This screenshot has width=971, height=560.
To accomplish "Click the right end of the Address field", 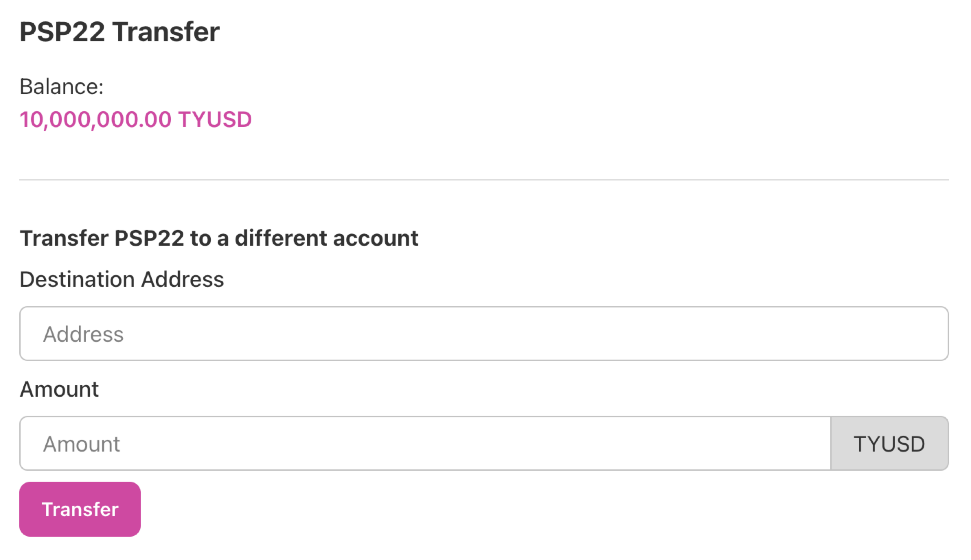I will [924, 334].
